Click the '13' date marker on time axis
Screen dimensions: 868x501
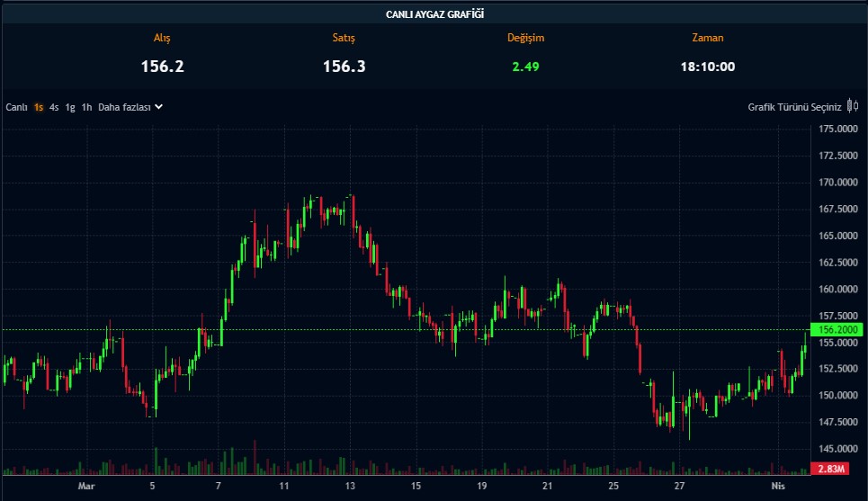tap(350, 486)
